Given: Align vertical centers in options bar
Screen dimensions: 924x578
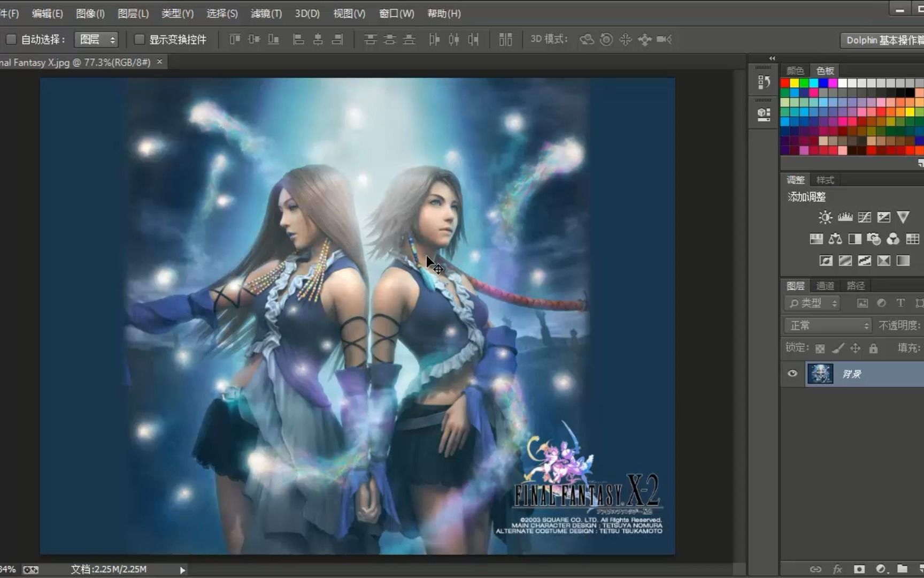Looking at the screenshot, I should coord(254,39).
